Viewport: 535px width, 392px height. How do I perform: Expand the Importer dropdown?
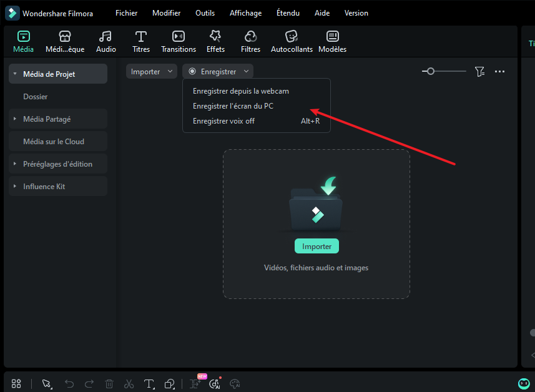point(152,72)
